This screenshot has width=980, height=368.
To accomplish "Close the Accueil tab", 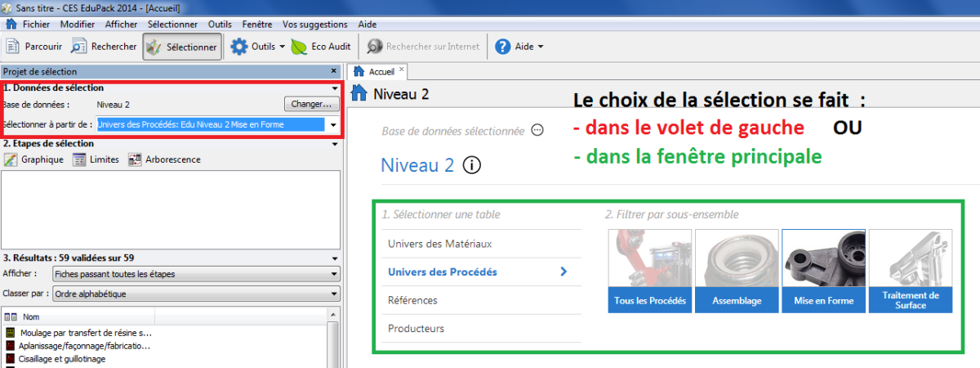I will tap(401, 70).
